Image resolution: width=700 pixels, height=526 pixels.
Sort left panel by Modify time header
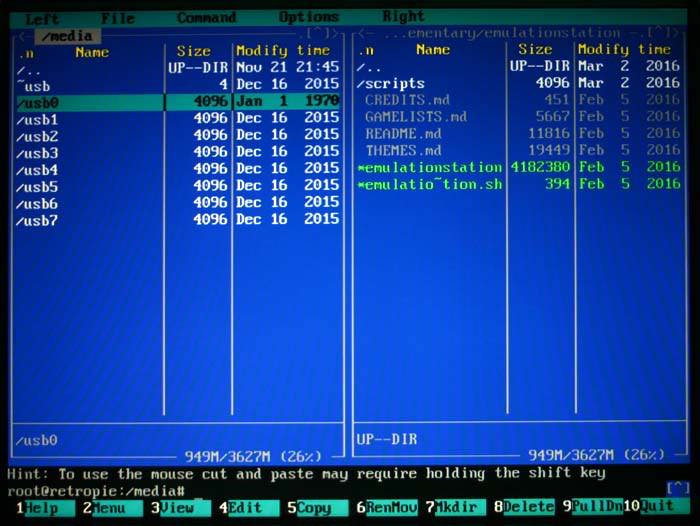pos(283,50)
